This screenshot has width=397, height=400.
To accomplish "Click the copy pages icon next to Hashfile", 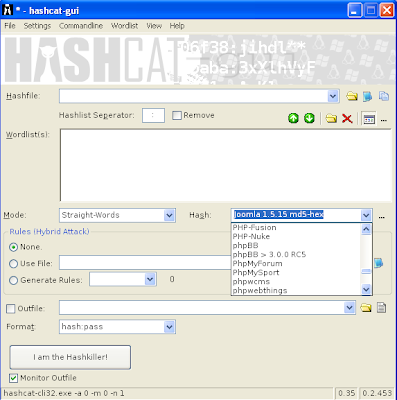I will click(384, 96).
